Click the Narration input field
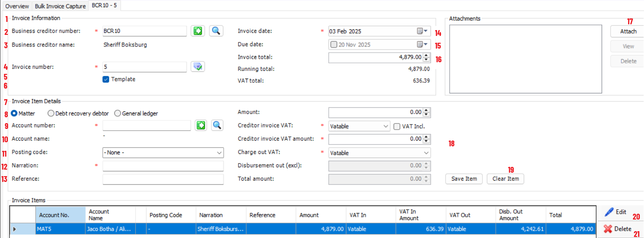644x238 pixels. pos(163,166)
